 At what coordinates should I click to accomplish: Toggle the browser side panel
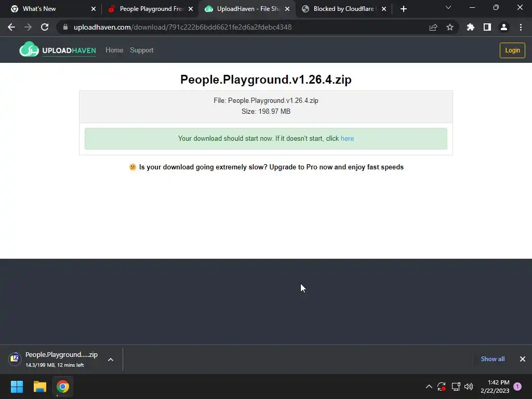(x=487, y=27)
